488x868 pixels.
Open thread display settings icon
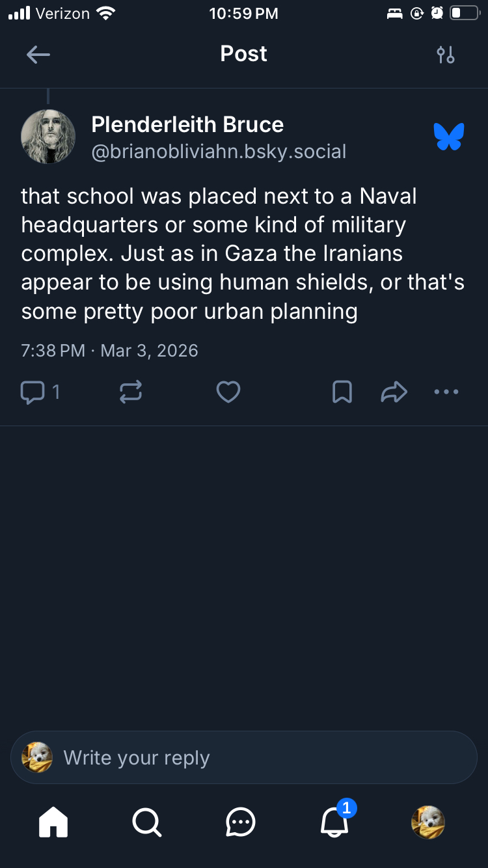(446, 55)
